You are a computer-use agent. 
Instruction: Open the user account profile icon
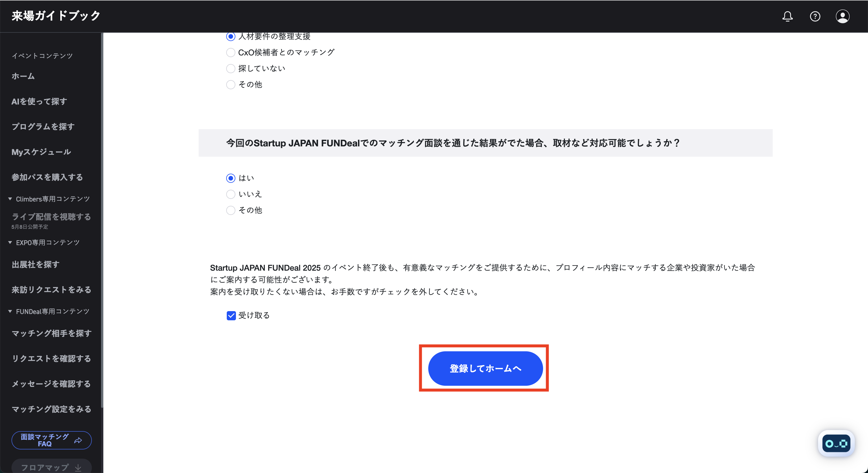(842, 16)
